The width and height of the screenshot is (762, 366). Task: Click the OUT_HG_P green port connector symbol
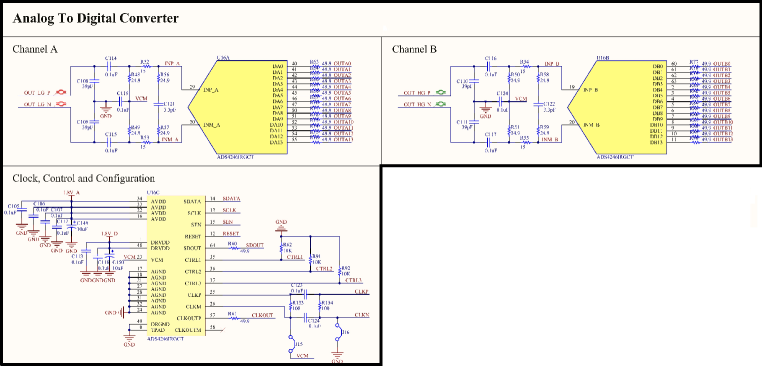point(441,91)
